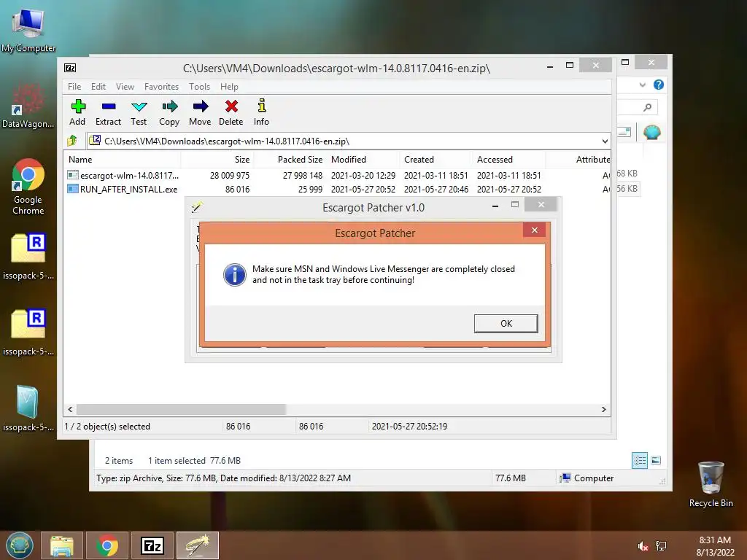Minimize the Escargot Patcher v1.0 window
Viewport: 747px width, 560px height.
[495, 206]
